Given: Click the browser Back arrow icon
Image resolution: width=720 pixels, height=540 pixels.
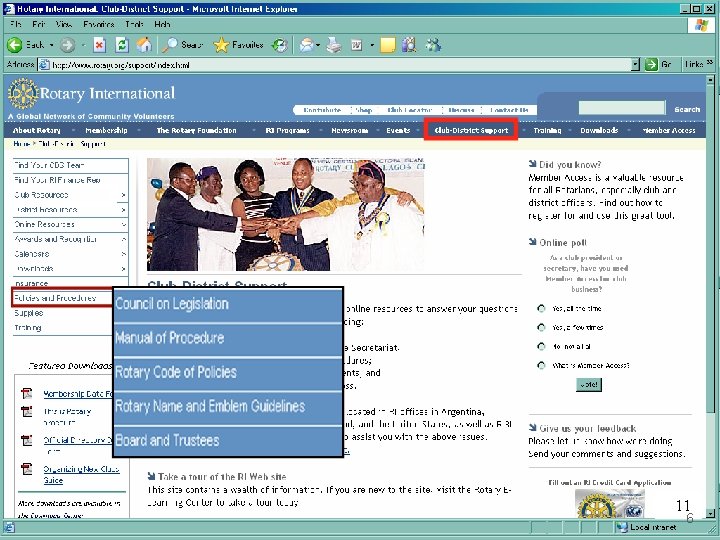Looking at the screenshot, I should [15, 45].
